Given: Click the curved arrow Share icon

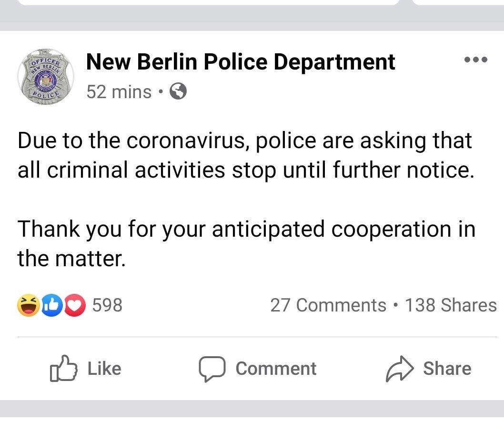Looking at the screenshot, I should (x=401, y=369).
